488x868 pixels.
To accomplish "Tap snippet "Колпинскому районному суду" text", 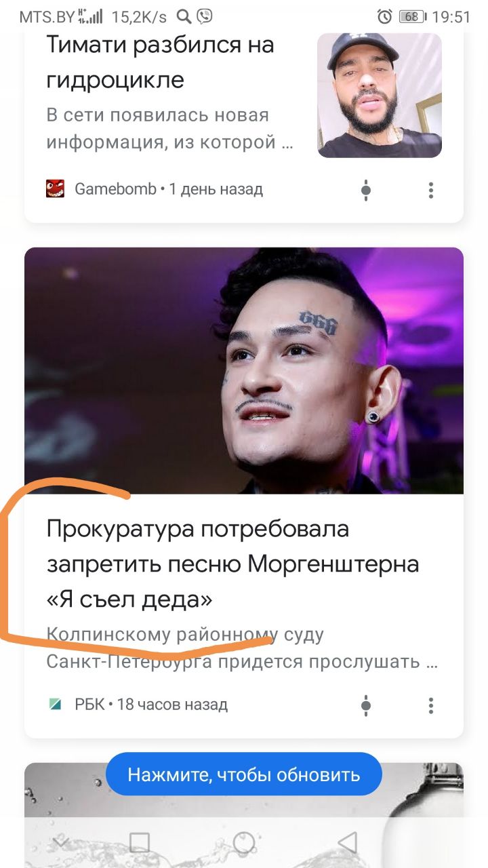I will tap(185, 635).
